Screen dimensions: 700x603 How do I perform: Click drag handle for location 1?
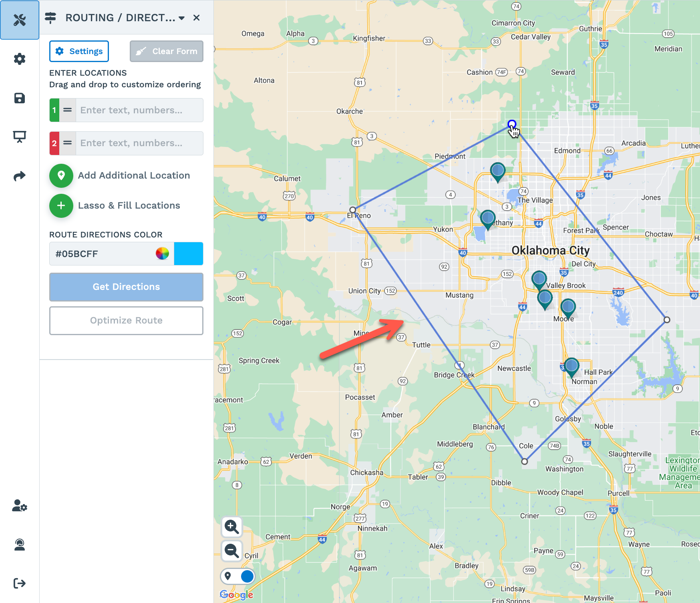coord(68,110)
